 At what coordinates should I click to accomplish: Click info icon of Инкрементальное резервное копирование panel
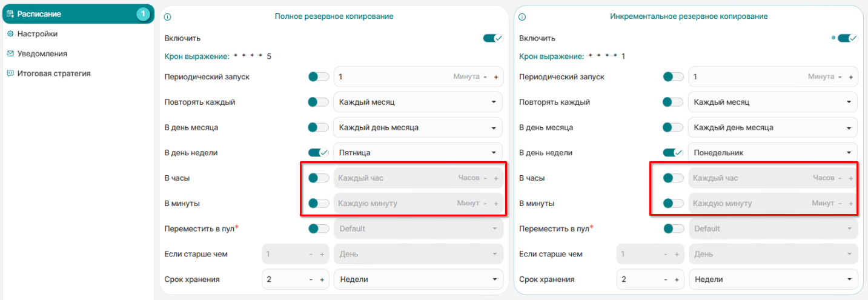(x=522, y=17)
